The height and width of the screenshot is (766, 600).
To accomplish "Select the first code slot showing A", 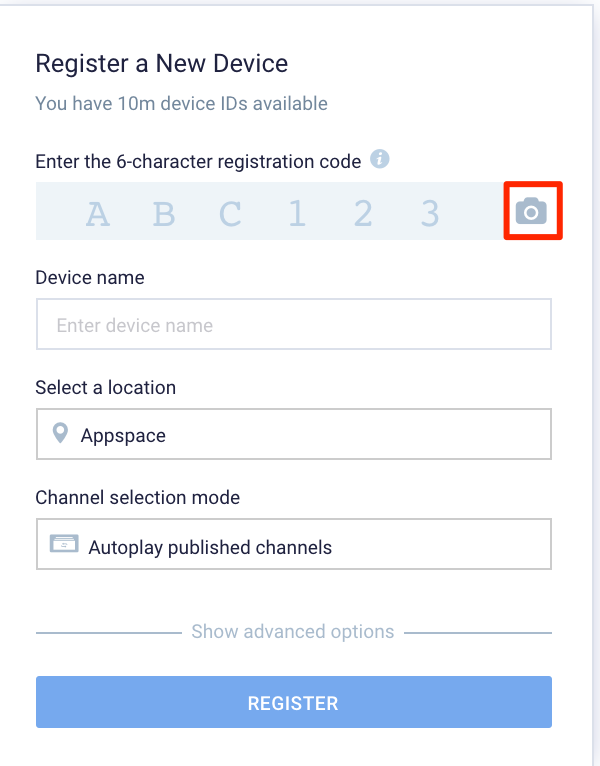I will (x=97, y=214).
